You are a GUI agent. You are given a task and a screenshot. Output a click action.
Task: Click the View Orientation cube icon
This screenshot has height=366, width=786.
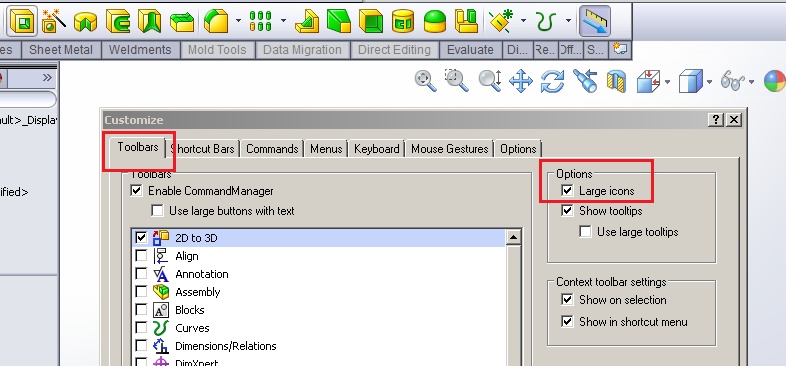point(649,81)
